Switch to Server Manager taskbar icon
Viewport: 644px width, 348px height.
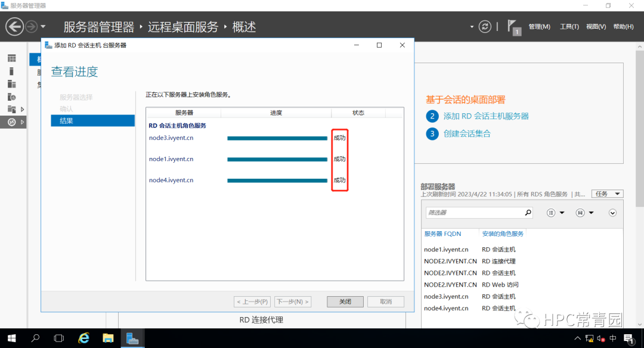(132, 338)
